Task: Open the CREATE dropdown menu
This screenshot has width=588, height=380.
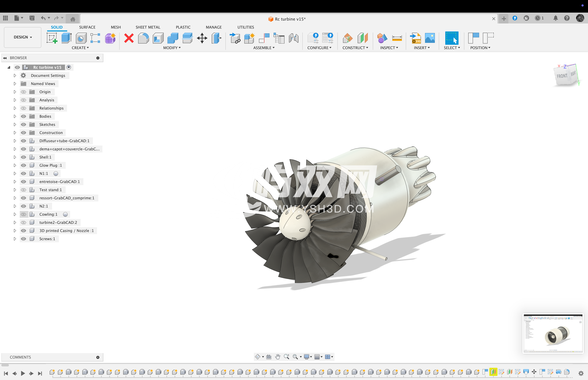Action: coord(80,48)
